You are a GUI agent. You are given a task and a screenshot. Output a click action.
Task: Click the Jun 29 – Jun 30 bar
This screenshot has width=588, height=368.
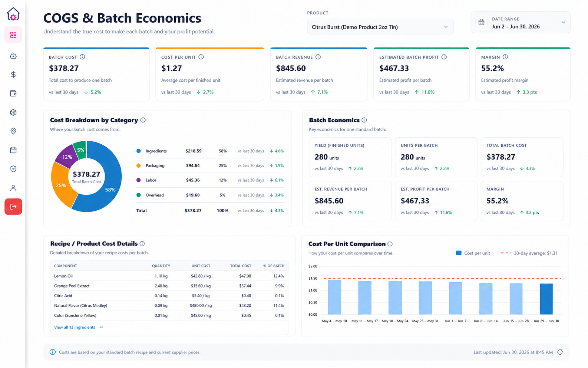pyautogui.click(x=546, y=299)
